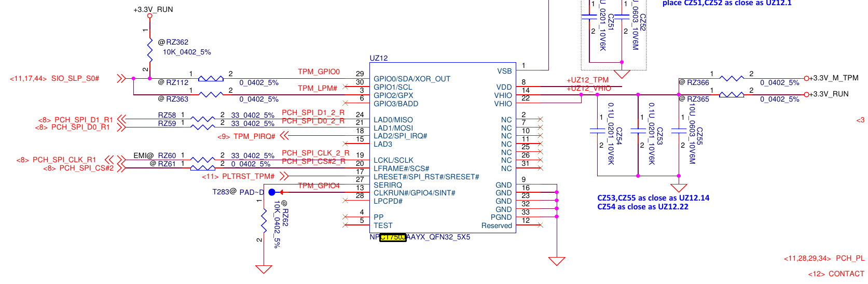Screen dimensions: 868x284
Task: Click the ground symbol below the UZ12 GND pins
Action: pyautogui.click(x=557, y=261)
